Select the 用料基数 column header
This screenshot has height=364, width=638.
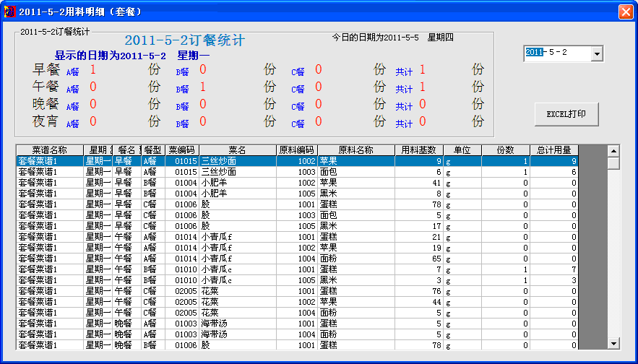click(x=418, y=150)
